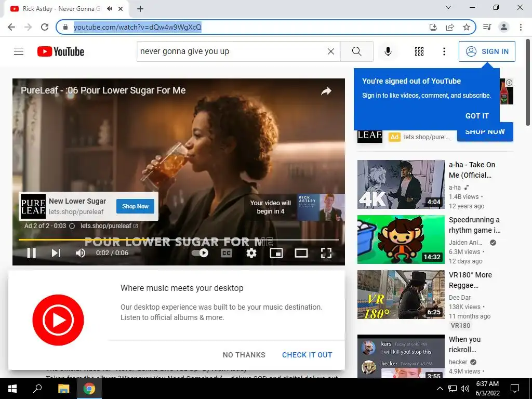The image size is (532, 399).
Task: Open the tab search chevron dropdown
Action: [448, 7]
